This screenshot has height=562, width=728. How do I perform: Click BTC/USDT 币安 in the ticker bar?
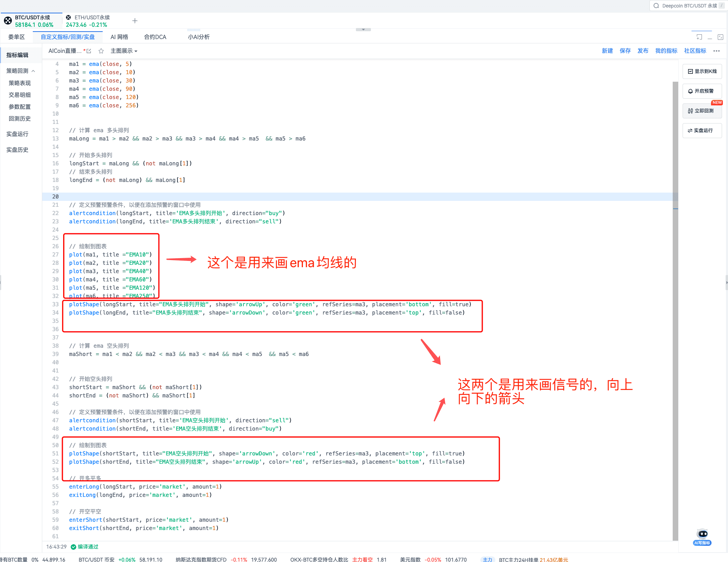click(x=96, y=559)
